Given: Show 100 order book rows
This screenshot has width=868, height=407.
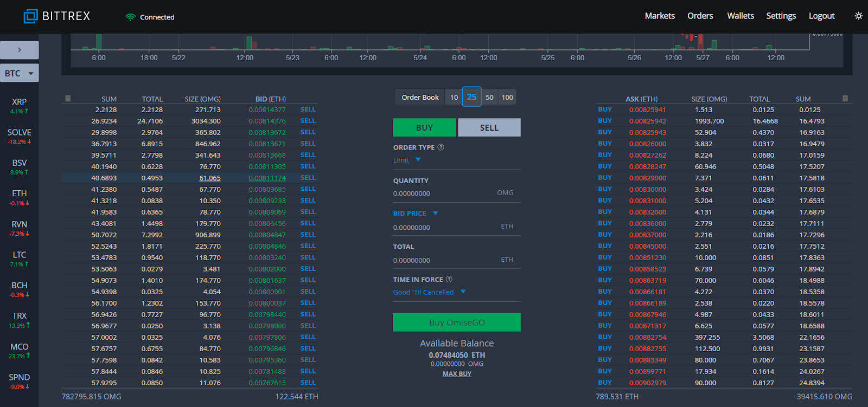Looking at the screenshot, I should [x=507, y=98].
